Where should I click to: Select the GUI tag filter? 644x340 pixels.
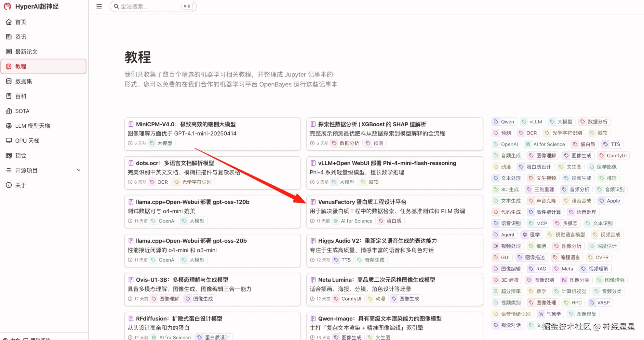pos(502,258)
